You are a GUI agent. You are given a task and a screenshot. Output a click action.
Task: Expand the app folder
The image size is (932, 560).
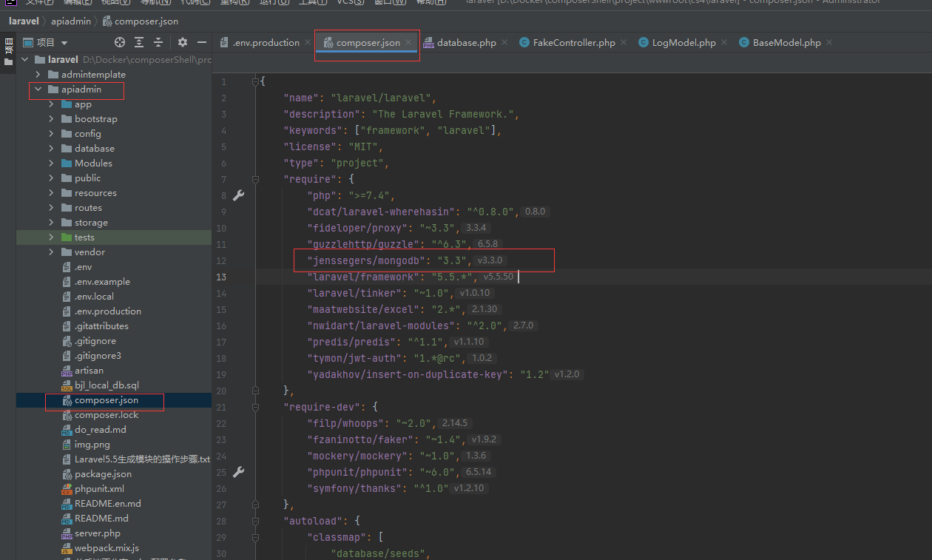pos(51,104)
